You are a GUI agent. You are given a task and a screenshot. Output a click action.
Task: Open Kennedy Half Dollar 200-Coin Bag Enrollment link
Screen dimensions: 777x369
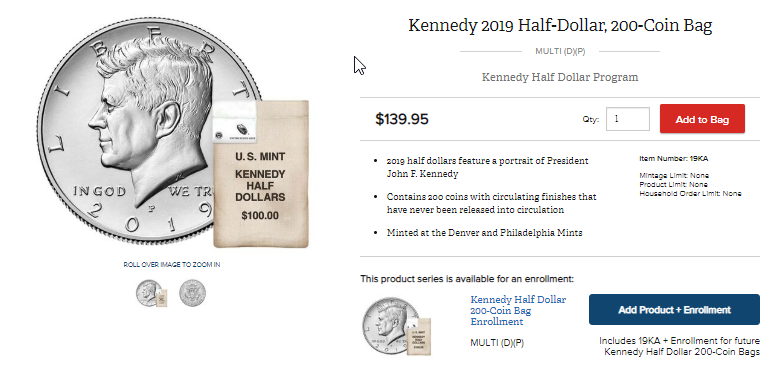518,311
